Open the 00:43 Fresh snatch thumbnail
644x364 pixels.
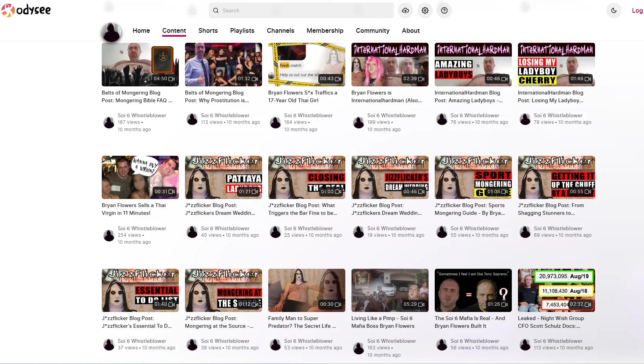[x=307, y=64]
